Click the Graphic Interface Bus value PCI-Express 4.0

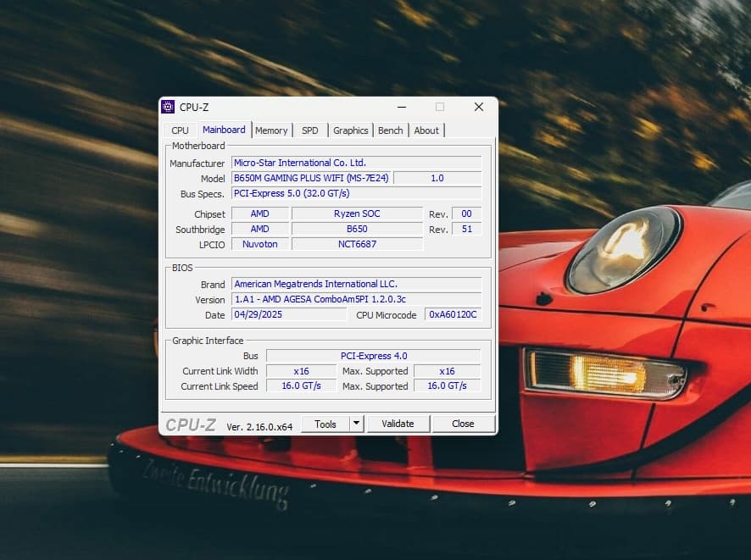click(374, 356)
